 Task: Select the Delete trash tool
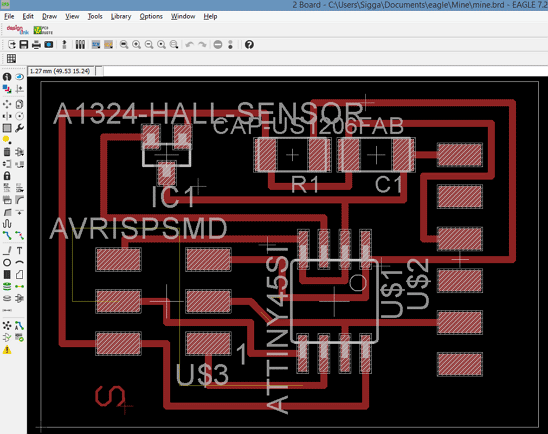[x=7, y=152]
